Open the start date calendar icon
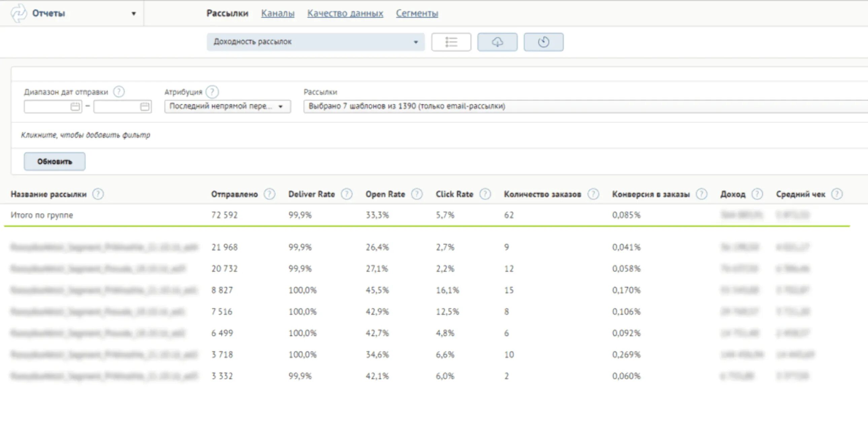The width and height of the screenshot is (868, 441). [x=75, y=107]
